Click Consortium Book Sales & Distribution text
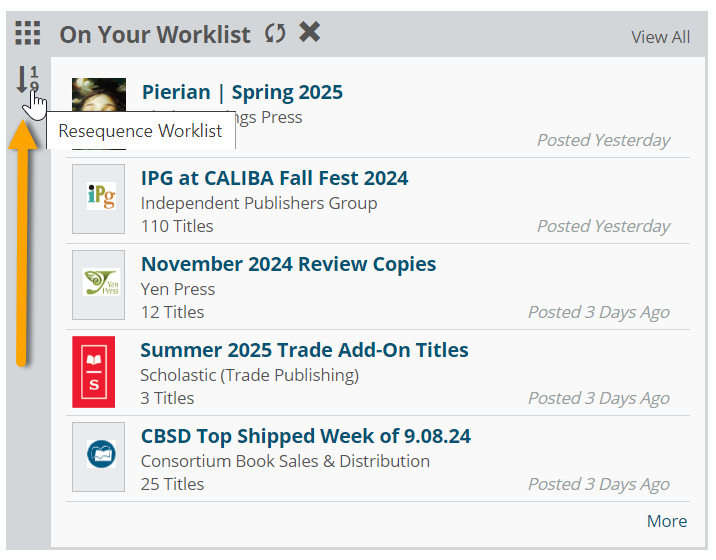The width and height of the screenshot is (716, 560). click(x=285, y=461)
